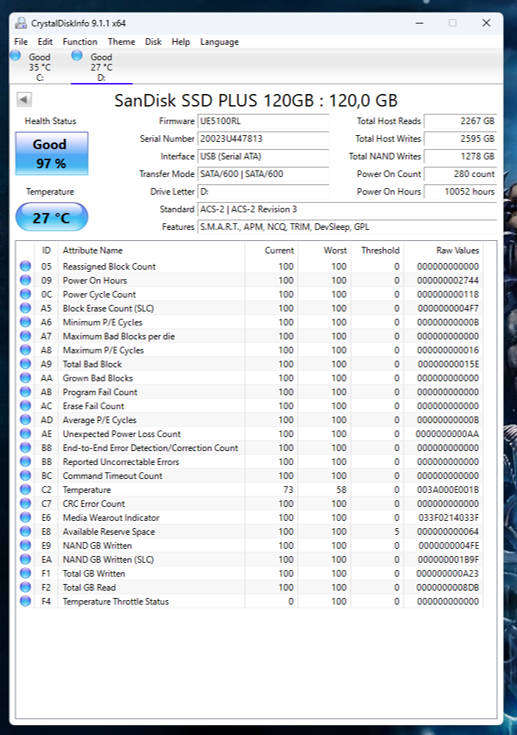Click status orb beside Minimum P/E Cycles
517x735 pixels.
tap(26, 322)
